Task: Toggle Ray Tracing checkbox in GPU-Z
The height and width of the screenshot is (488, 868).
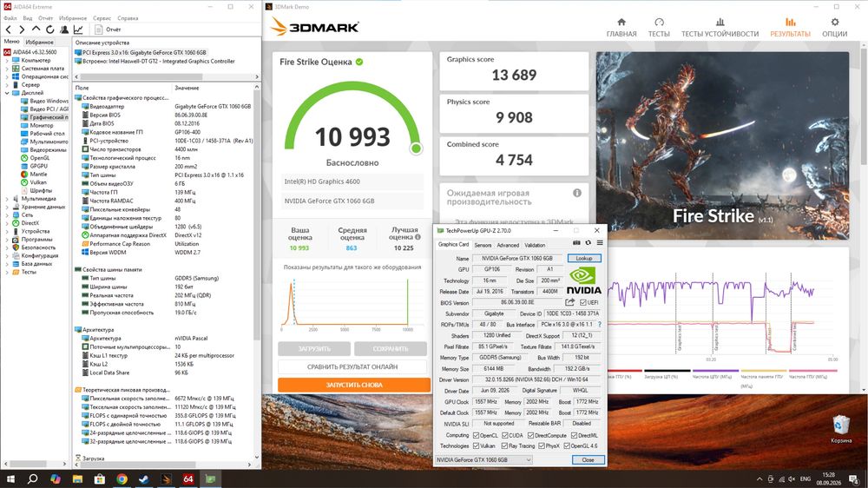Action: click(504, 446)
